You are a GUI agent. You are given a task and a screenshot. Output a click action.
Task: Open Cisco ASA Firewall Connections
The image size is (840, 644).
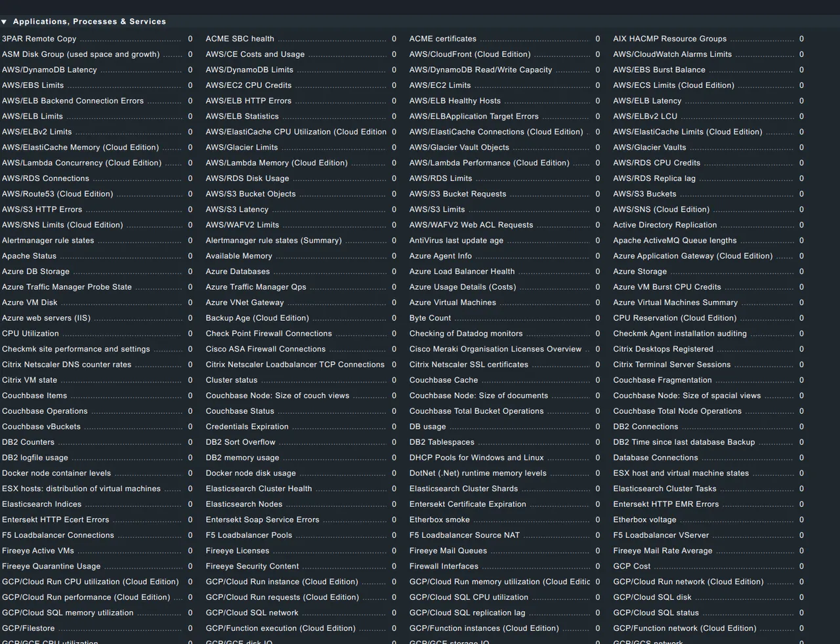tap(265, 350)
